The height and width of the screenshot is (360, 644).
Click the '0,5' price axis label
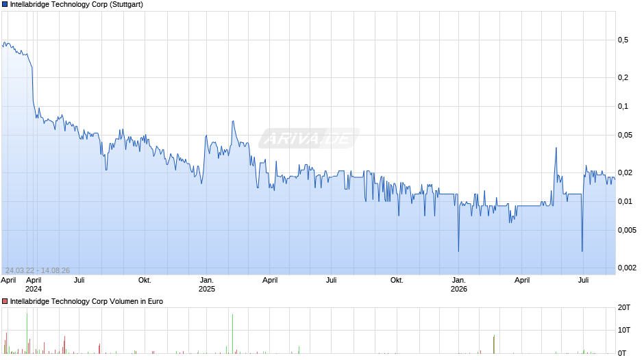click(x=623, y=40)
